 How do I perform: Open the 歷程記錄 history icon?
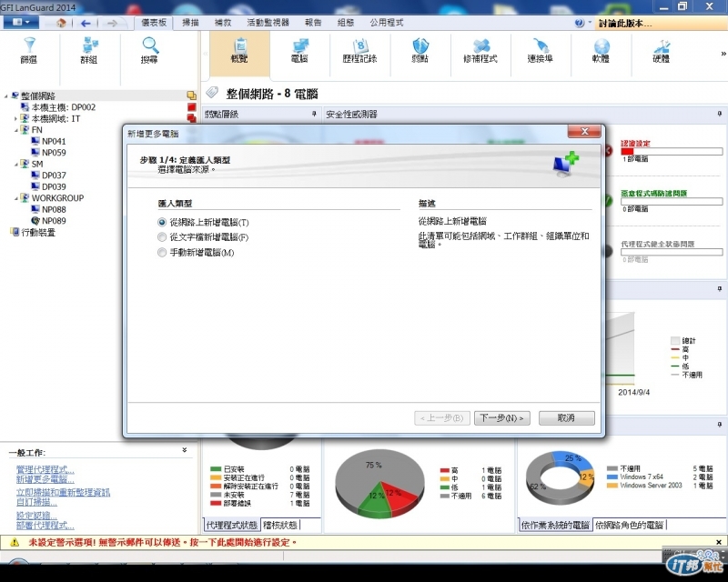click(359, 51)
